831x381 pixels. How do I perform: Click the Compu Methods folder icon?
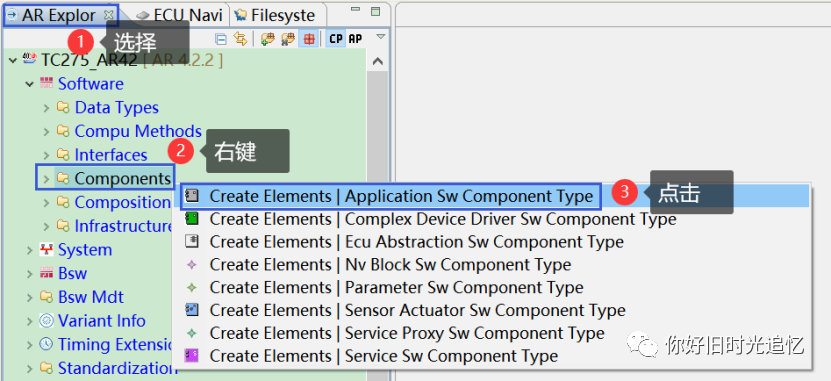click(64, 131)
